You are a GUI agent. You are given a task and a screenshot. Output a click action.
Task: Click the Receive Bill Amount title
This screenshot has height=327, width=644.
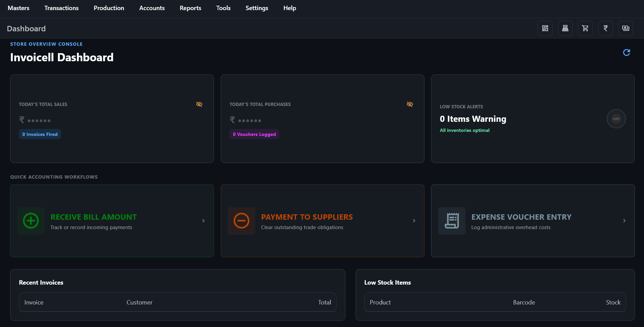click(94, 217)
